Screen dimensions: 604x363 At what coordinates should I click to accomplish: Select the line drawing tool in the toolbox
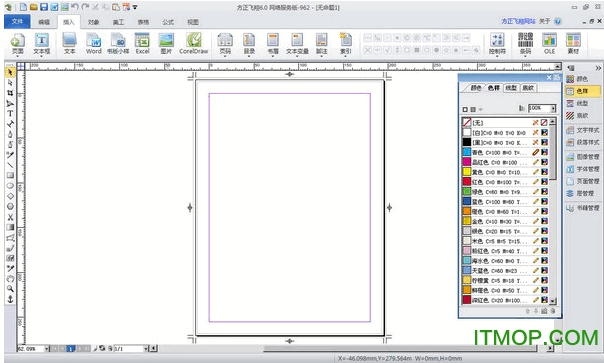[x=10, y=165]
